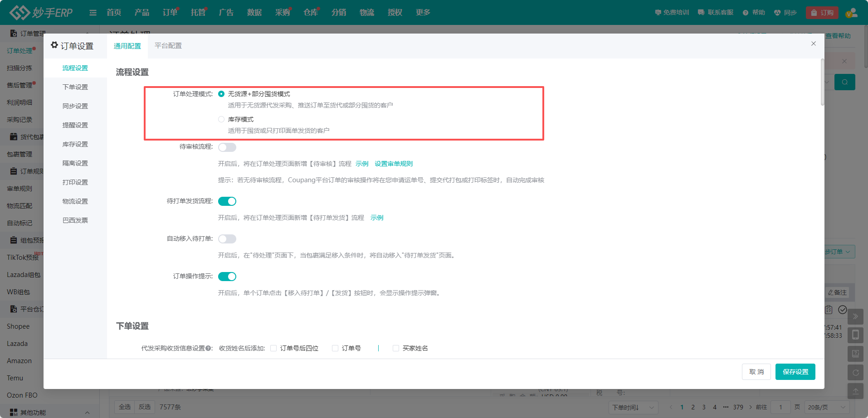The image size is (868, 418).
Task: Click the 联系客服 chat icon
Action: [701, 13]
